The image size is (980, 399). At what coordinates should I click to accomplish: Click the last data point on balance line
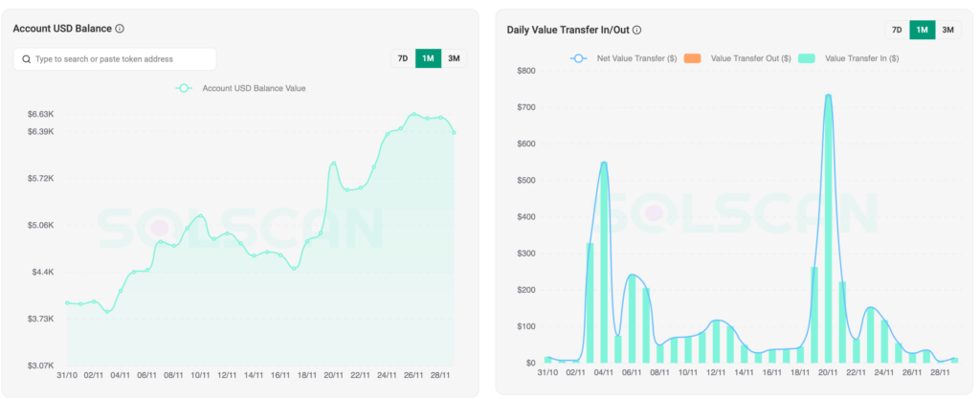coord(454,132)
